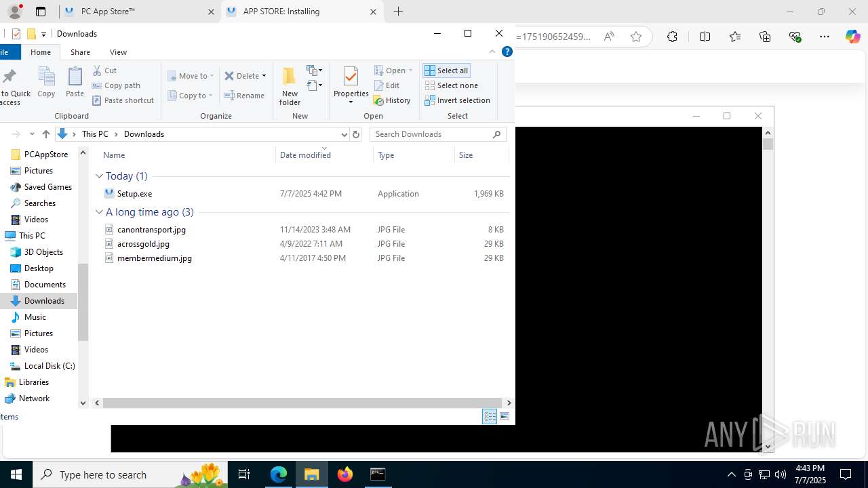Collapse the Today (1) group
This screenshot has height=488, width=868.
(99, 176)
